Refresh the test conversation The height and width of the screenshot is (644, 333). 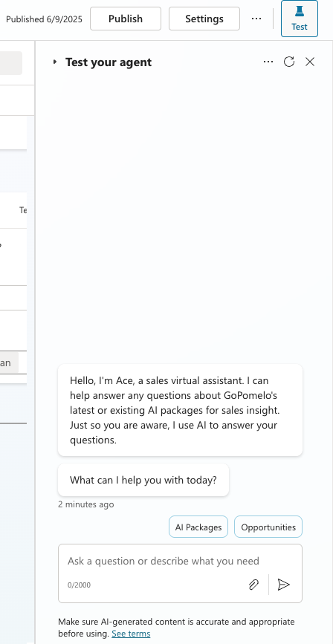289,62
